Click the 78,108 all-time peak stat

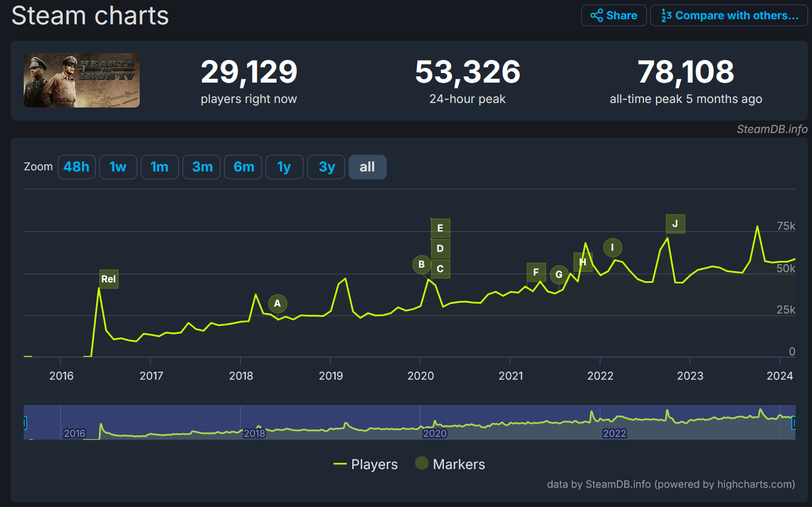[686, 81]
